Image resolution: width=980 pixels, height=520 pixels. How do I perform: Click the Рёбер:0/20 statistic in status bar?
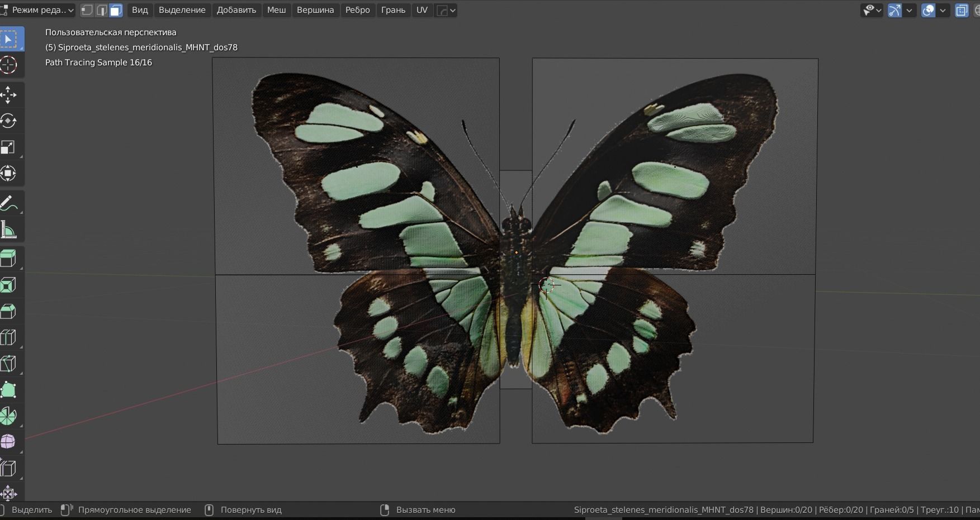tap(841, 510)
